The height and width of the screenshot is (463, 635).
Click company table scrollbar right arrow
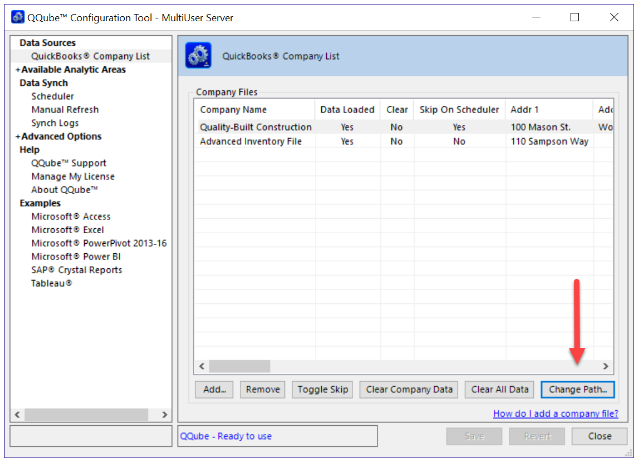point(605,366)
